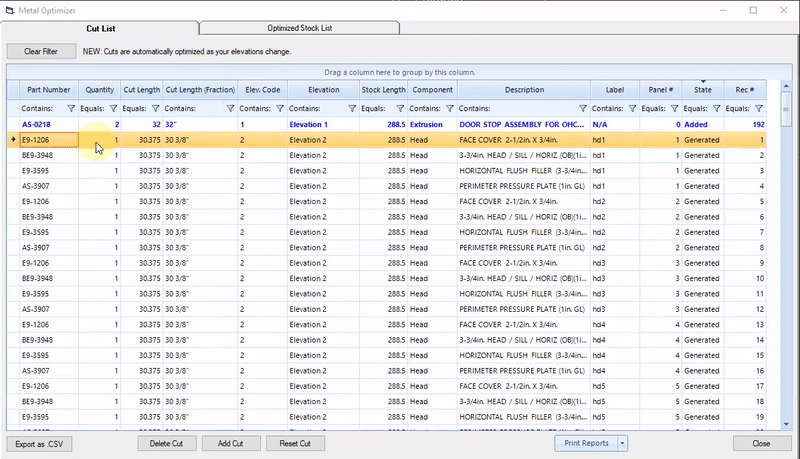Viewport: 800px width, 459px height.
Task: Sort by Rec # column header
Action: 745,90
